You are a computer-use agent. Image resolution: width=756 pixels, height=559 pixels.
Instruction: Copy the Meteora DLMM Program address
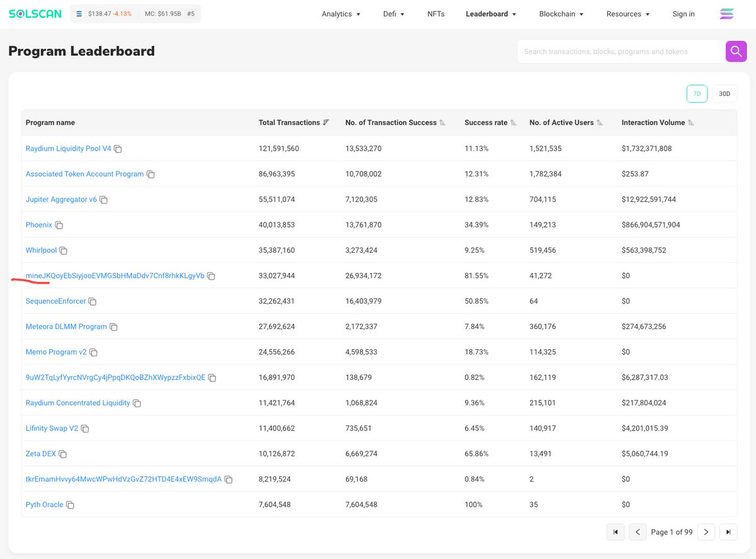click(x=113, y=327)
